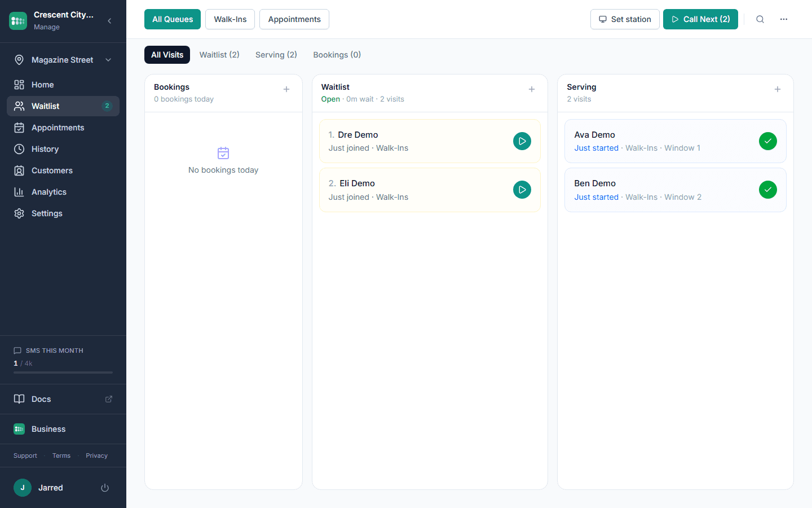
Task: Open Docs external link icon
Action: 109,399
